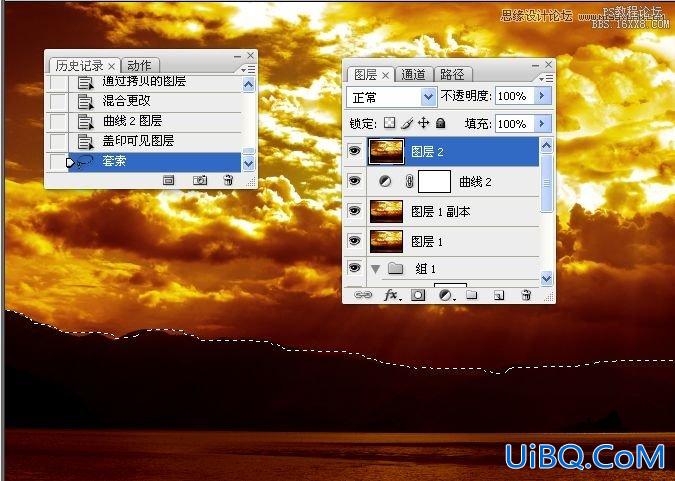Screen dimensions: 675x481
Task: Create a new layer icon
Action: pyautogui.click(x=499, y=295)
